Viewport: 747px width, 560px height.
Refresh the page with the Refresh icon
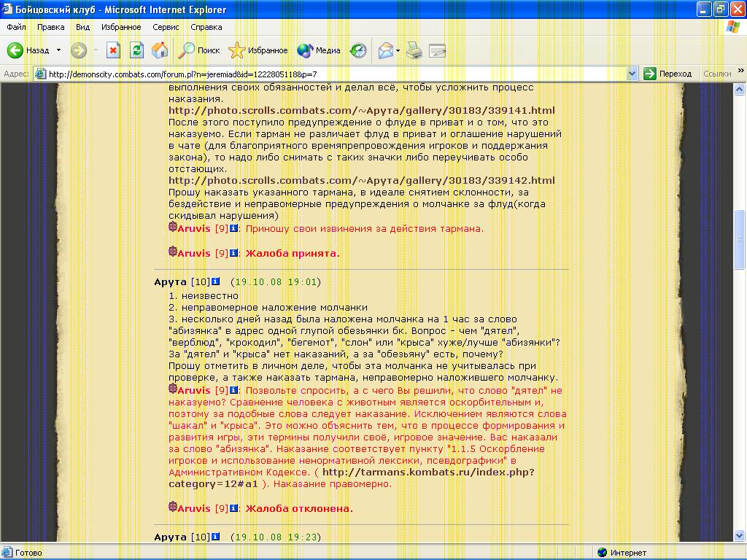(x=136, y=50)
